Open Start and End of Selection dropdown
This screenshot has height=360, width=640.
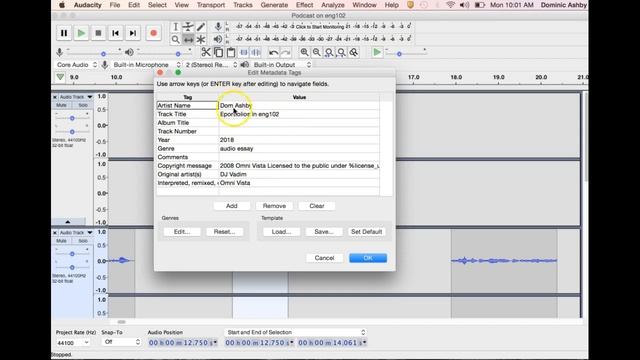296,332
